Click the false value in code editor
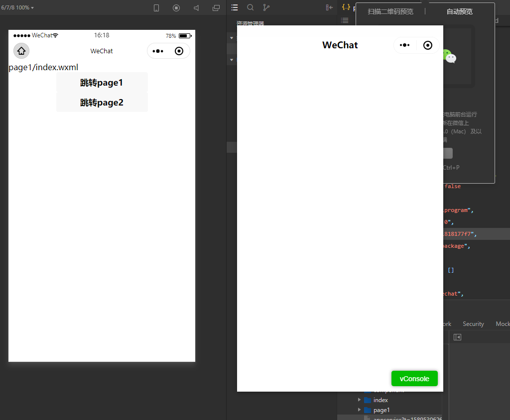The height and width of the screenshot is (420, 510). click(x=452, y=186)
